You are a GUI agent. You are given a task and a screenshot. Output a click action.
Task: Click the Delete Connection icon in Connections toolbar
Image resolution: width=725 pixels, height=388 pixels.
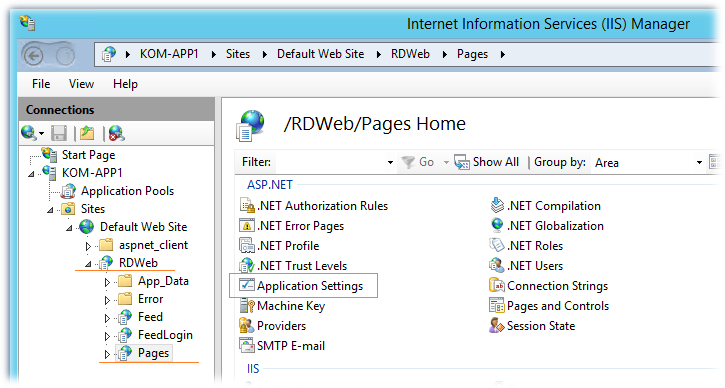coord(116,133)
